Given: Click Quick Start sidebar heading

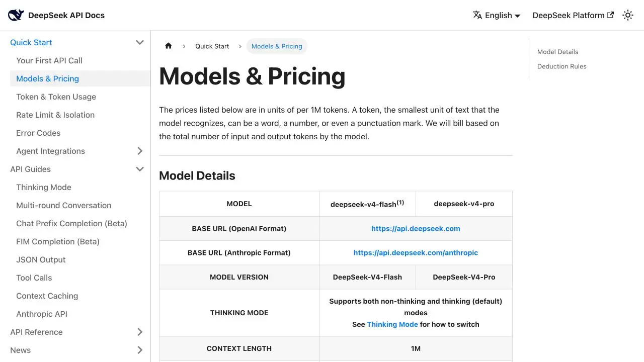Looking at the screenshot, I should [31, 42].
